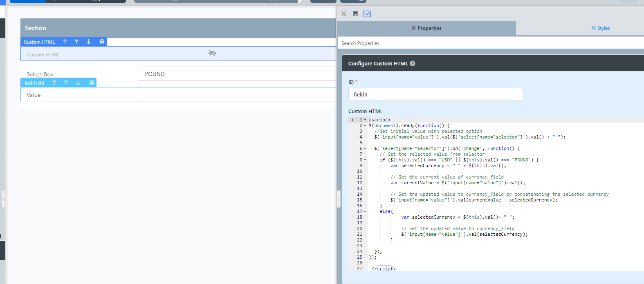
Task: Click the window icon beside the panel's X
Action: (x=355, y=13)
